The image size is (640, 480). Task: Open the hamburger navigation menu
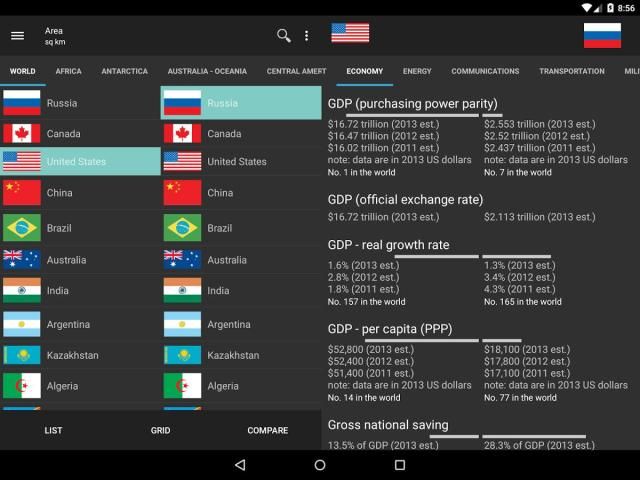coord(17,36)
